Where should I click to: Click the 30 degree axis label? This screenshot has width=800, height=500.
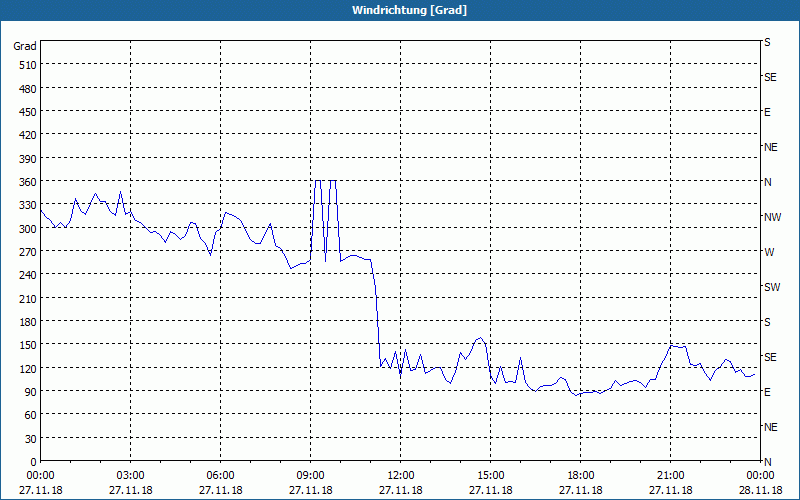point(31,439)
